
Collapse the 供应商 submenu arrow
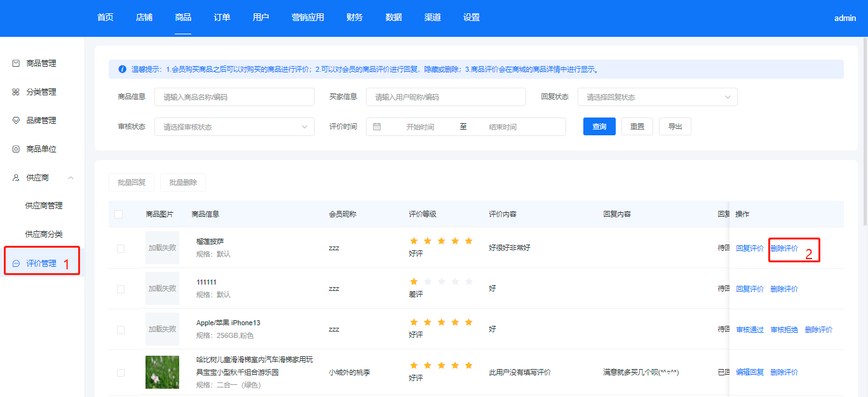coord(71,178)
